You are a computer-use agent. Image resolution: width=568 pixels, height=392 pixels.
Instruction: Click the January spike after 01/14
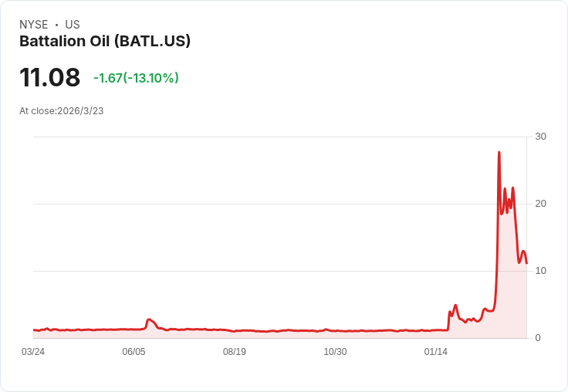pos(455,306)
